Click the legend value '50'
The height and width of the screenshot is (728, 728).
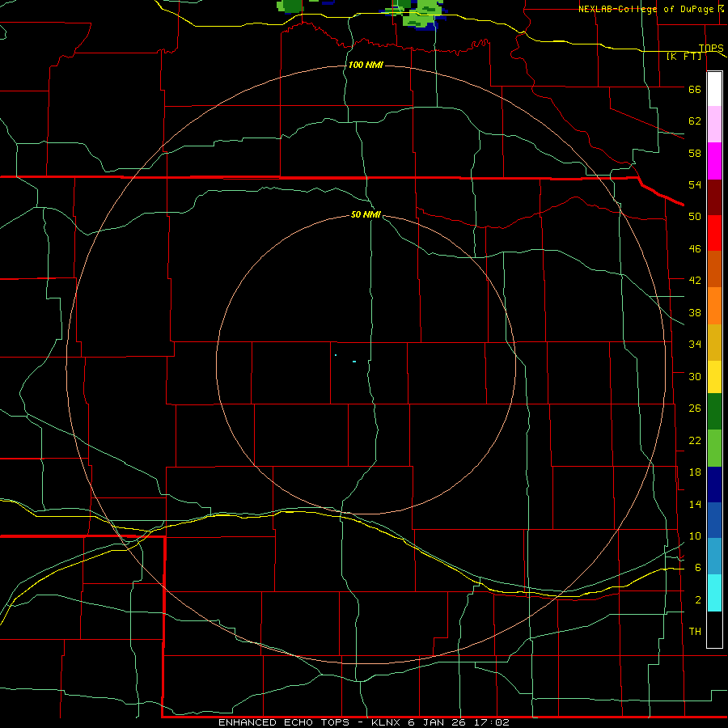tap(695, 217)
